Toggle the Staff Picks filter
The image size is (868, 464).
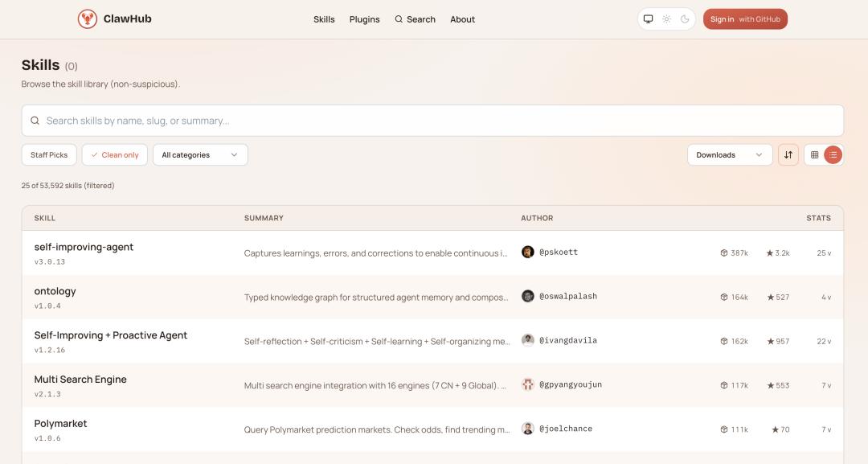49,155
